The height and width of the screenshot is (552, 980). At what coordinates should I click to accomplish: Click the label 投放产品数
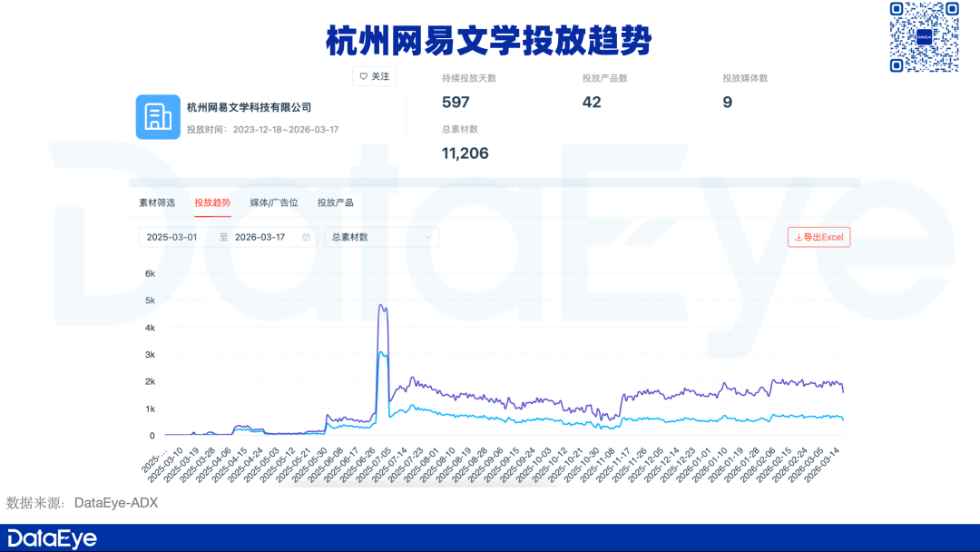(605, 78)
